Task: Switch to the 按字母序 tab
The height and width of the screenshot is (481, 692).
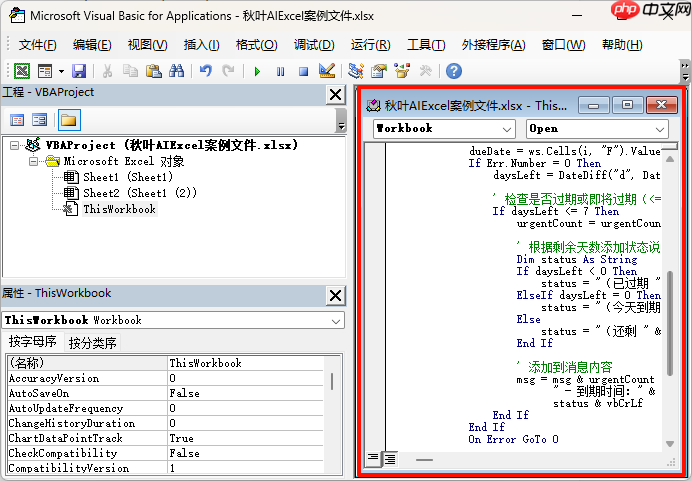Action: 32,342
